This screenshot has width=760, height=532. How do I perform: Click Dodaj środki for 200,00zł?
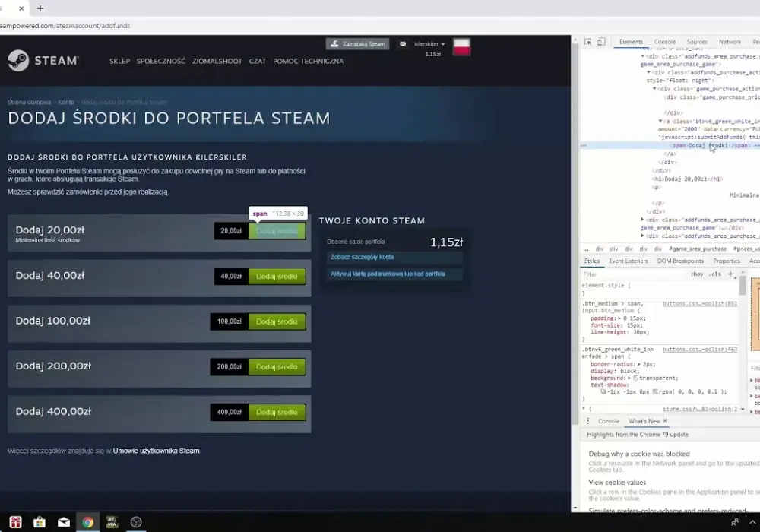[x=277, y=367]
